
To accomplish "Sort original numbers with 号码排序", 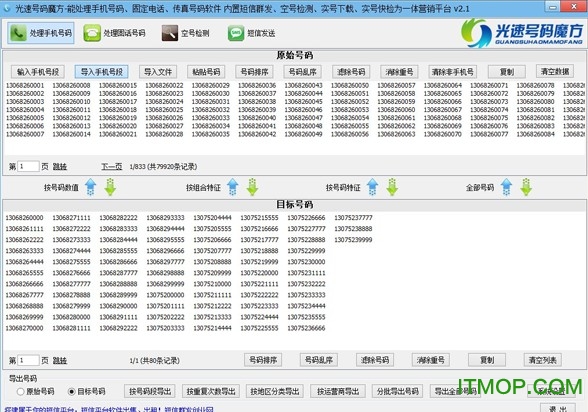I will point(254,72).
